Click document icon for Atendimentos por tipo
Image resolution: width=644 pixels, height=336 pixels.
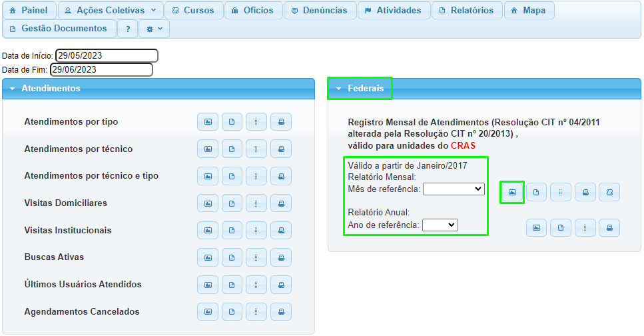[x=232, y=122]
